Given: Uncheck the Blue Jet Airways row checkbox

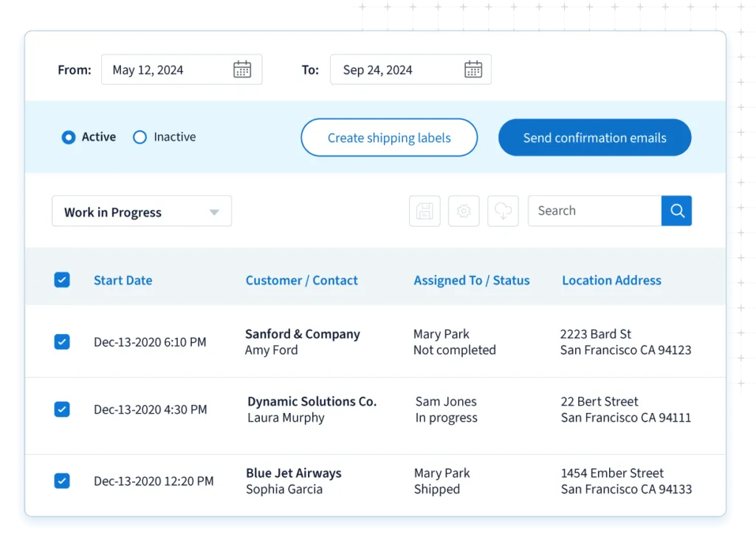Looking at the screenshot, I should click(62, 481).
